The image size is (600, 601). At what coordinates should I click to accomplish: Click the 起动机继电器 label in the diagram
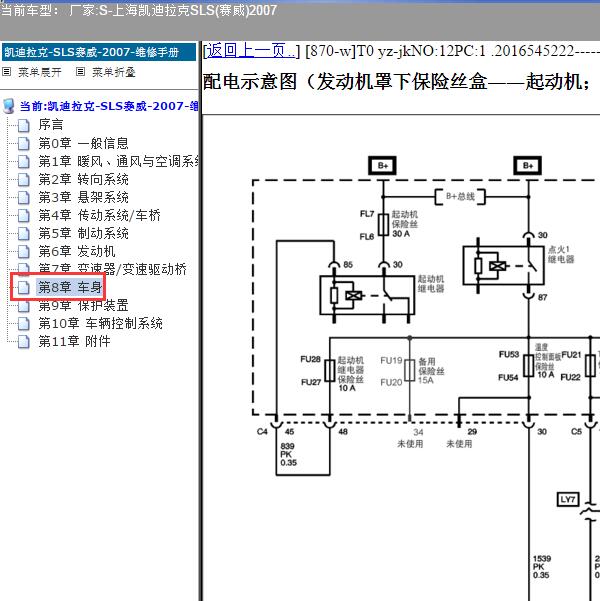(x=431, y=284)
